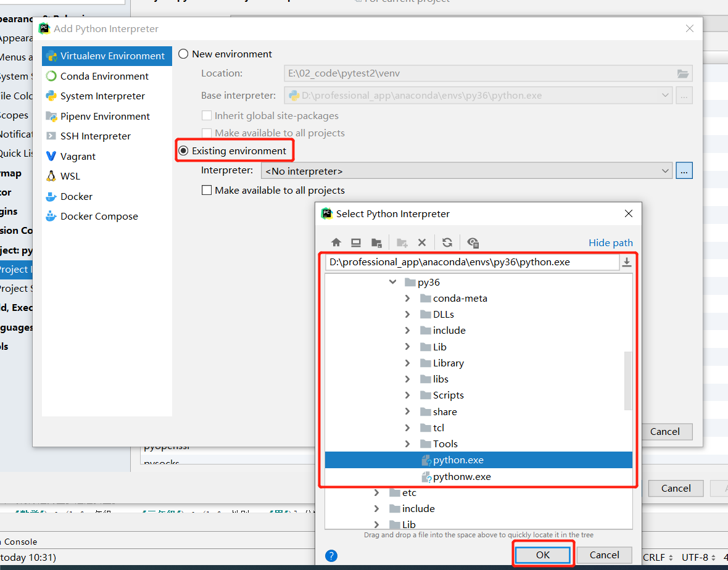
Task: Select python.exe in the tree
Action: (479, 460)
